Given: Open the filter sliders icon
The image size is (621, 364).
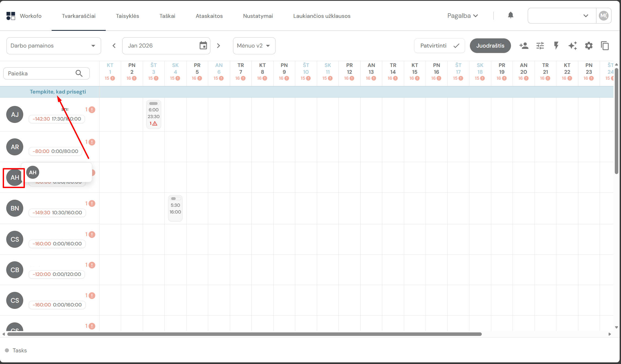Looking at the screenshot, I should point(540,46).
